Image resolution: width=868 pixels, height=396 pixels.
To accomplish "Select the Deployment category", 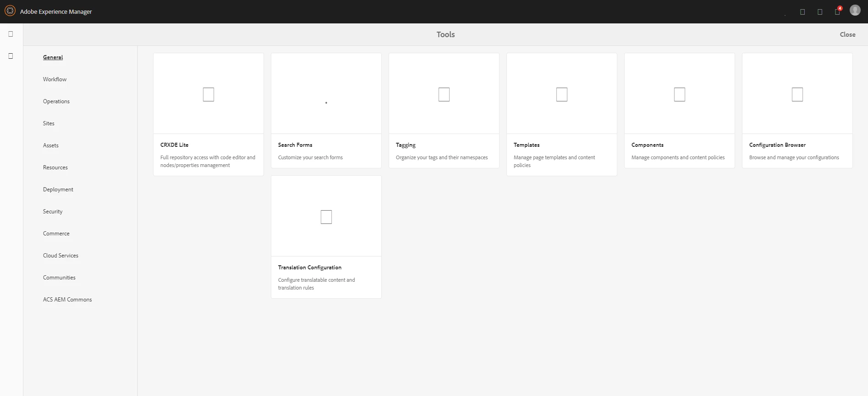I will [x=58, y=190].
